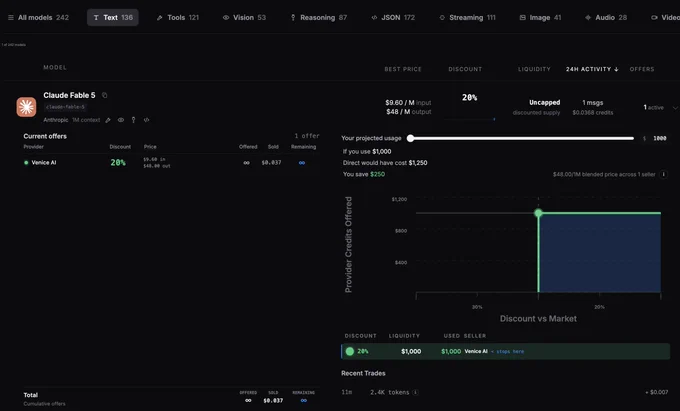Click the '1 offer' count label

307,136
